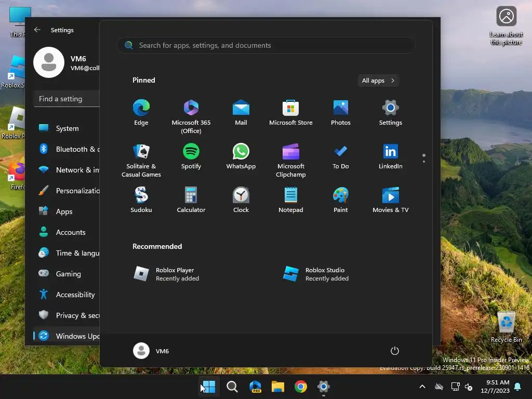The width and height of the screenshot is (532, 399).
Task: Open Privacy & security settings
Action: coord(67,315)
